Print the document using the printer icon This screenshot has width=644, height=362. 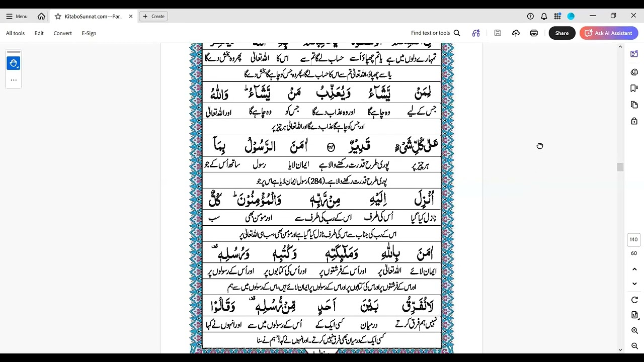[x=534, y=33]
